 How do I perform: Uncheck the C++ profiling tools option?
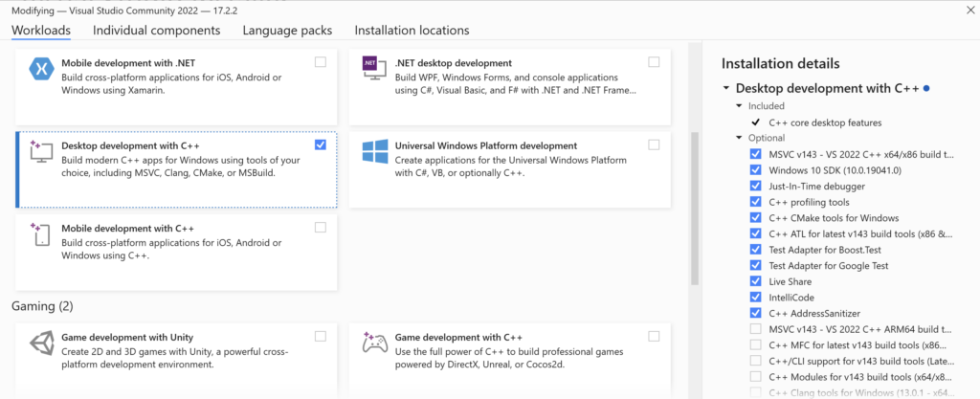(756, 202)
